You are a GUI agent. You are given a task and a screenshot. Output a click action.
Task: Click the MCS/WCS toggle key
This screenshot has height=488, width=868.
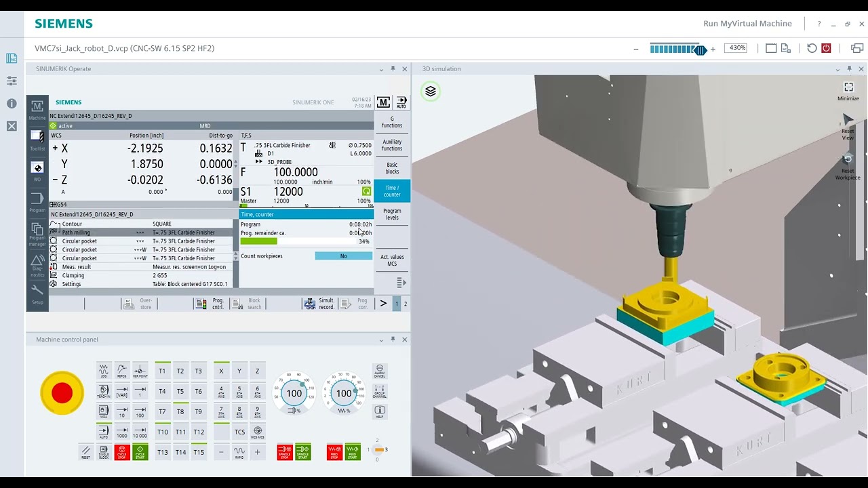pyautogui.click(x=257, y=432)
